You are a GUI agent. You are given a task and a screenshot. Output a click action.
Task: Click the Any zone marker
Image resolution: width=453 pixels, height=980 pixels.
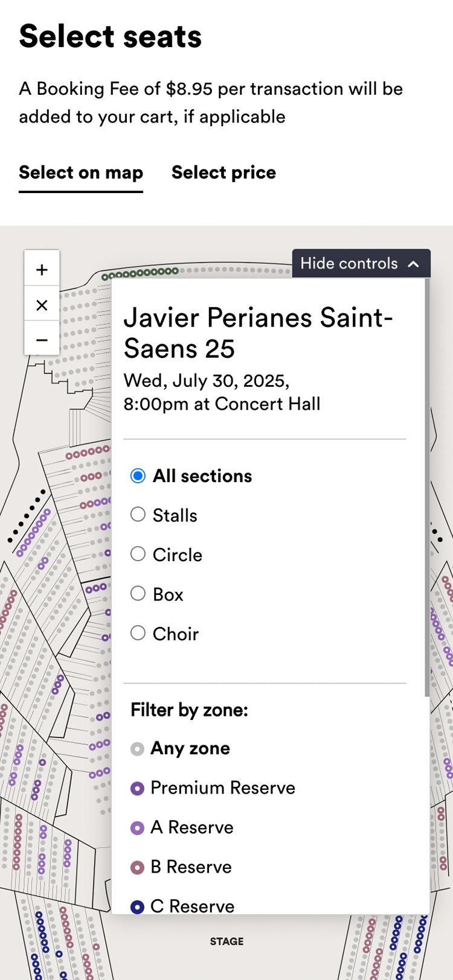click(138, 749)
